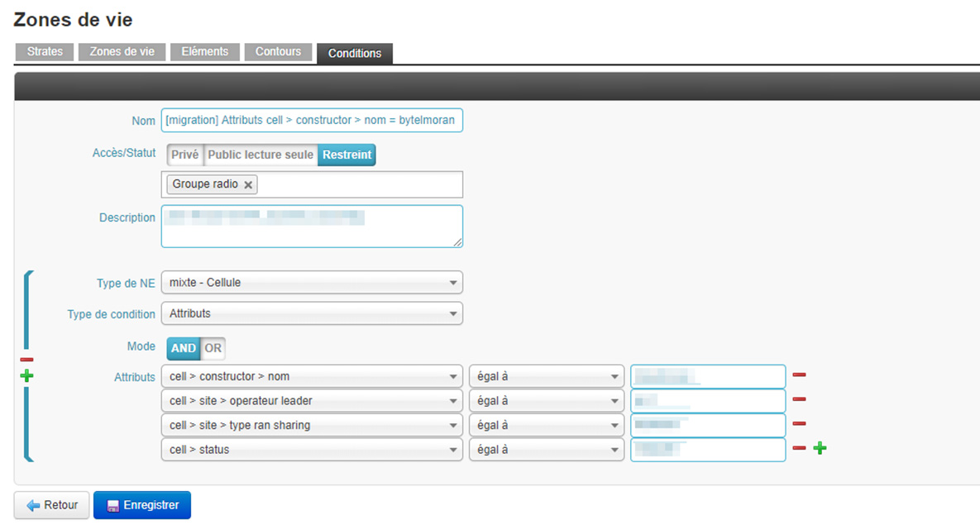Click the Mode label
This screenshot has height=525, width=980.
point(141,347)
